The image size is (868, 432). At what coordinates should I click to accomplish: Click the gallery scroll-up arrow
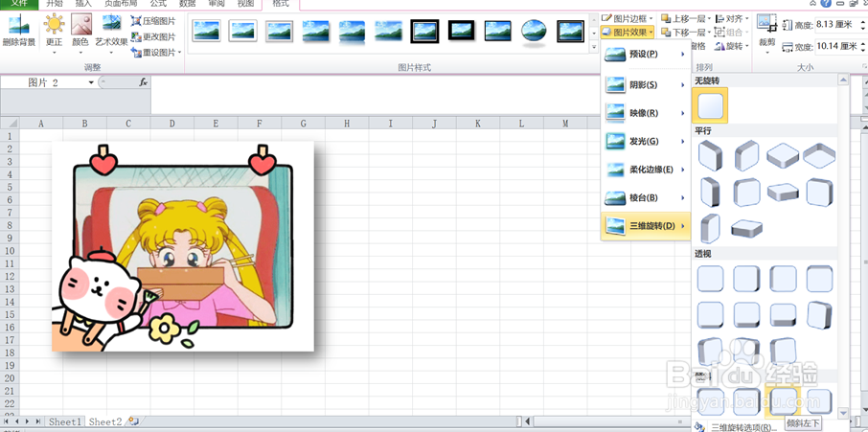843,80
